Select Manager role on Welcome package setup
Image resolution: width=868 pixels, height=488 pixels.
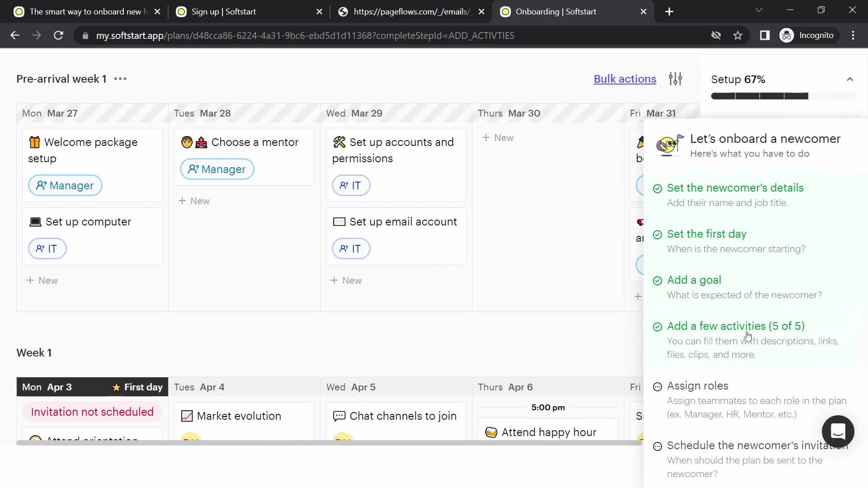[65, 185]
